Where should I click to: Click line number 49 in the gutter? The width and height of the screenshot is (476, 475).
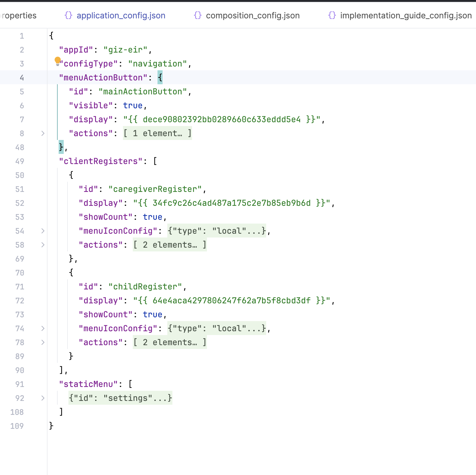click(20, 161)
